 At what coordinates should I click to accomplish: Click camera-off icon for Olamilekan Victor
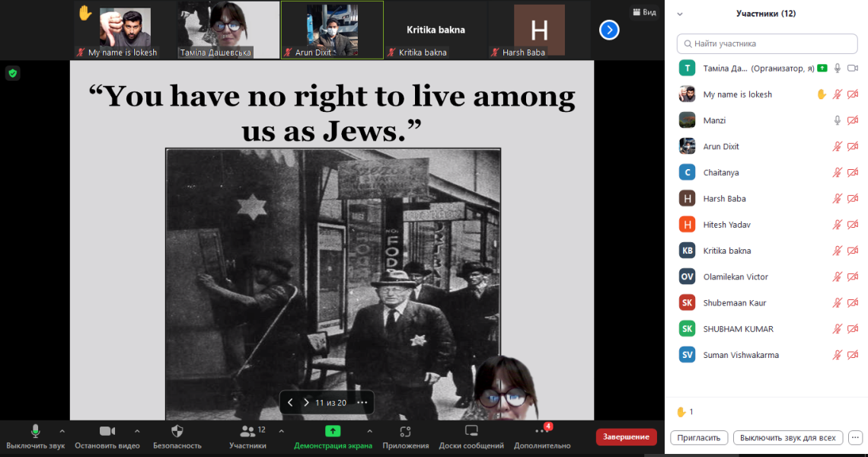pos(853,276)
